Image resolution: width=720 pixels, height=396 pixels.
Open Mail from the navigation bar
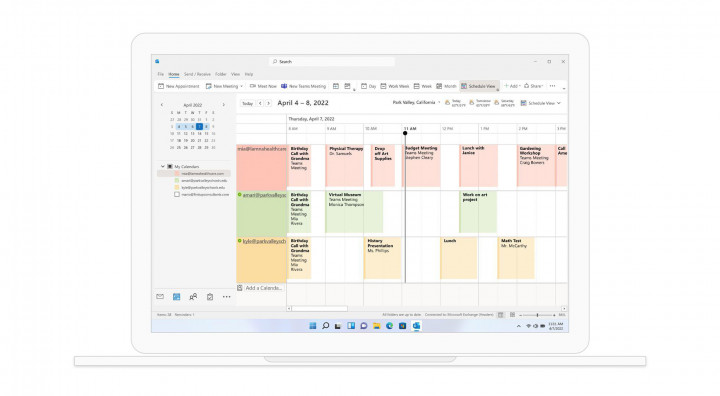pyautogui.click(x=160, y=297)
